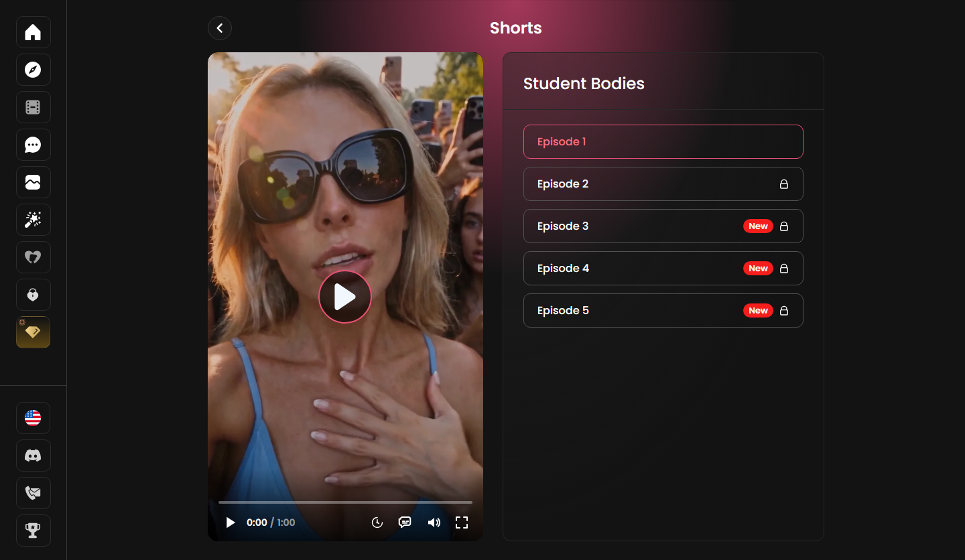Screen dimensions: 965x560
Task: Play video with center play button
Action: pyautogui.click(x=345, y=297)
